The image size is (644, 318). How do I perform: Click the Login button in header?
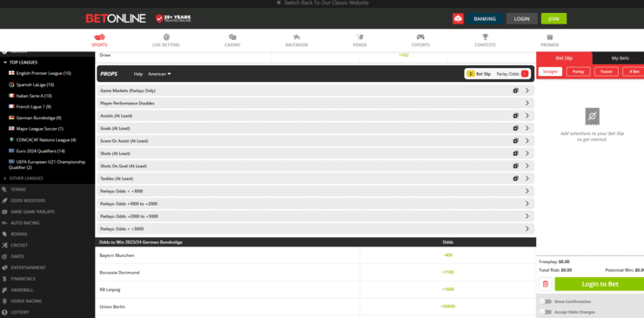coord(521,18)
